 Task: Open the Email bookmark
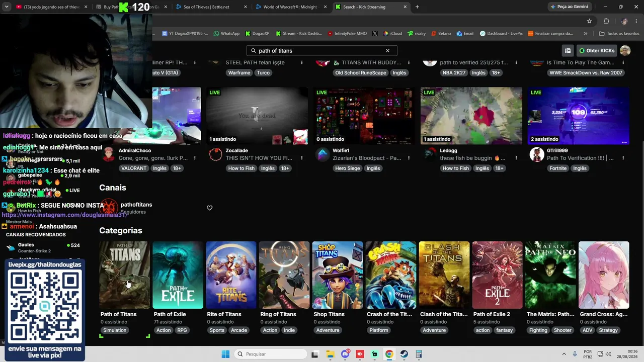(465, 34)
